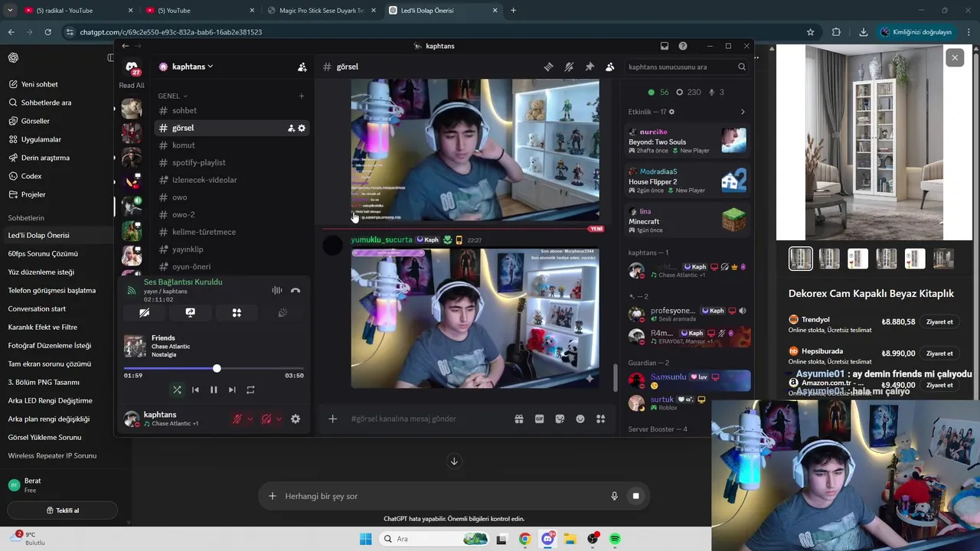Image resolution: width=980 pixels, height=551 pixels.
Task: Open sticker picker in message box
Action: tap(560, 419)
